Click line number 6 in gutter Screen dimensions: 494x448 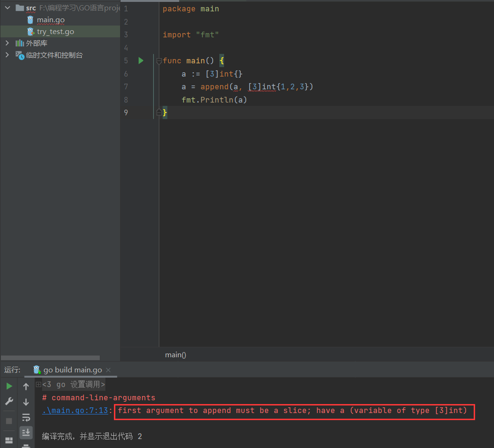pyautogui.click(x=126, y=74)
